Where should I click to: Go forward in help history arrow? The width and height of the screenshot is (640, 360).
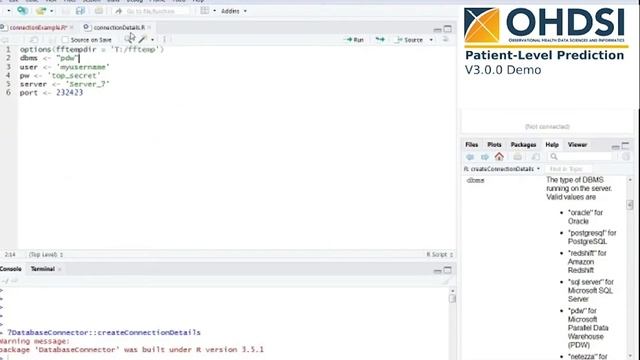pos(484,157)
